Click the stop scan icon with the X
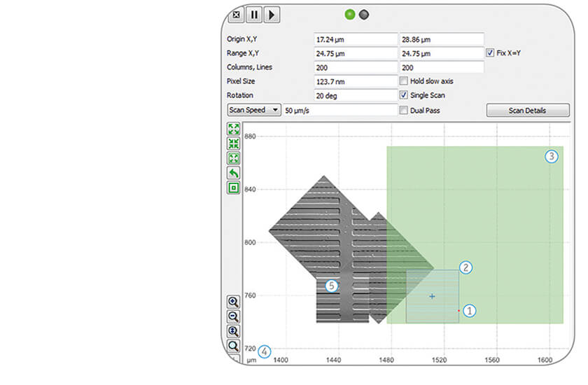 click(237, 14)
